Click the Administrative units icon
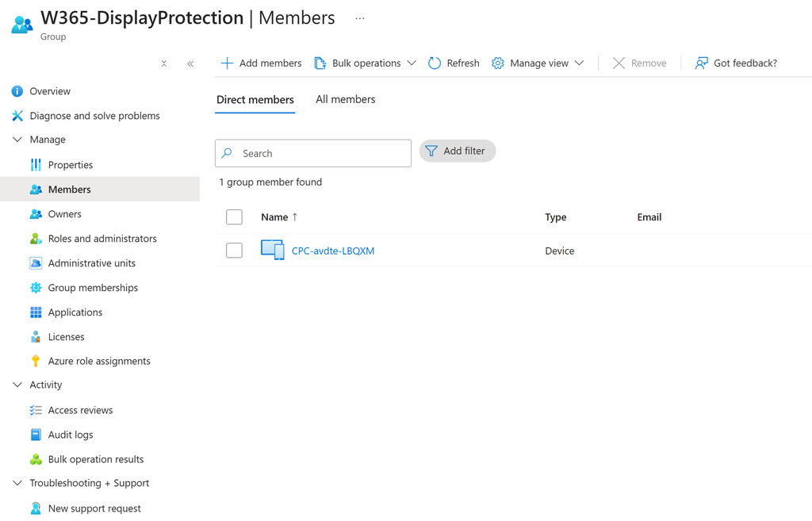812x521 pixels. [36, 263]
